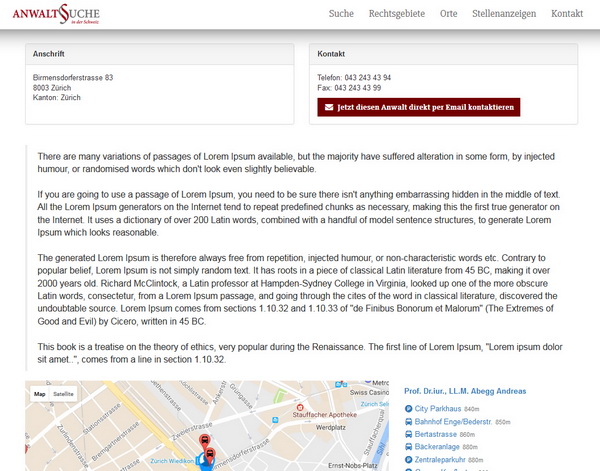
Task: Click the bus icon beside Bertastrasse
Action: [x=408, y=434]
